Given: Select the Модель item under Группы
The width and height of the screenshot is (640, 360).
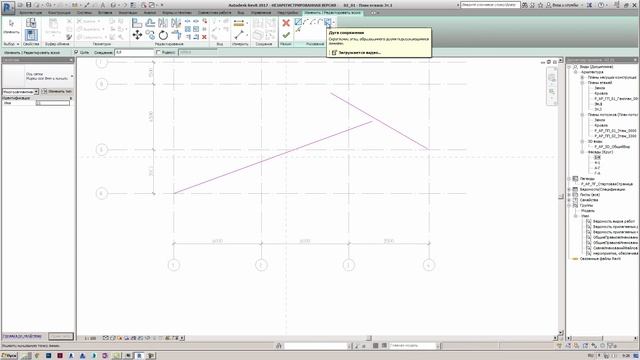Looking at the screenshot, I should click(588, 211).
